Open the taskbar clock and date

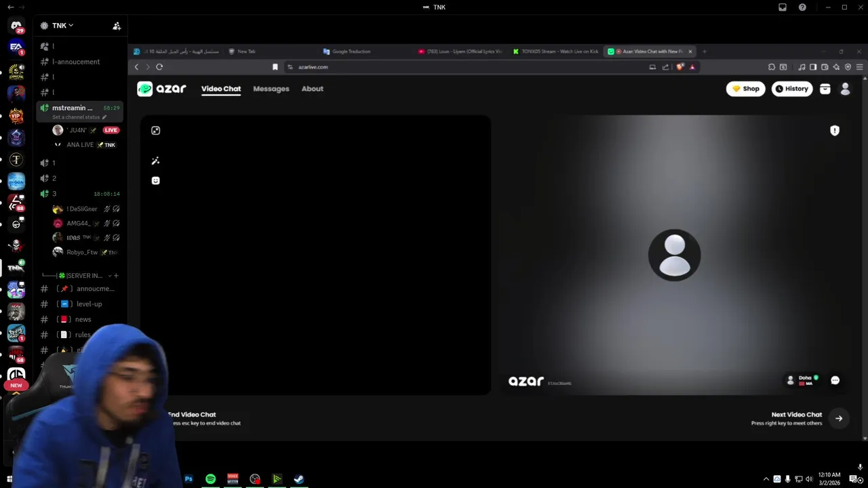(x=829, y=479)
